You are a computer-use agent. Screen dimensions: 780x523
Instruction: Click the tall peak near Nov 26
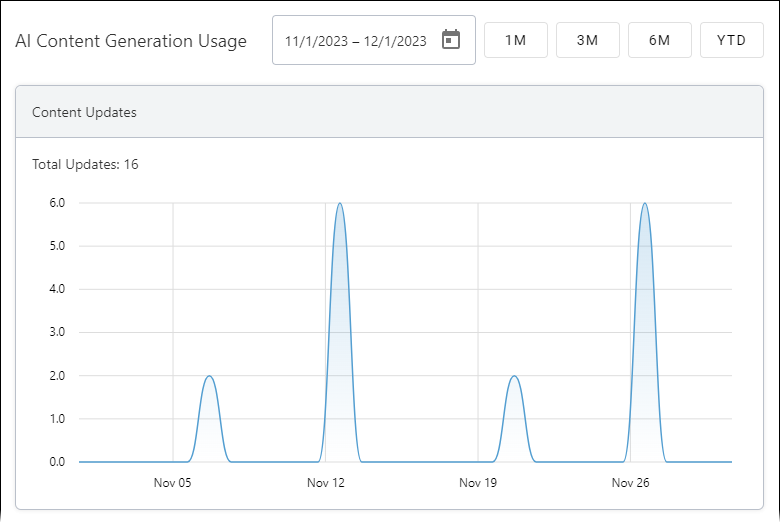(x=645, y=205)
